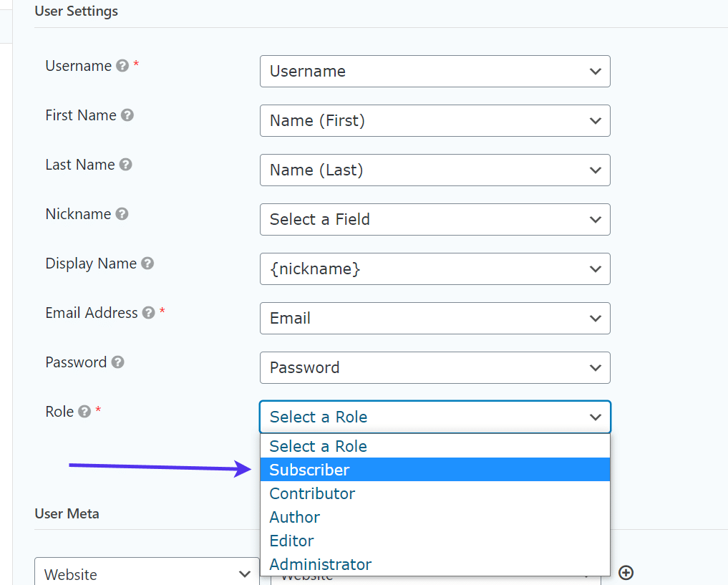This screenshot has height=585, width=728.
Task: Collapse the Role dropdown via its selection box
Action: click(x=435, y=417)
